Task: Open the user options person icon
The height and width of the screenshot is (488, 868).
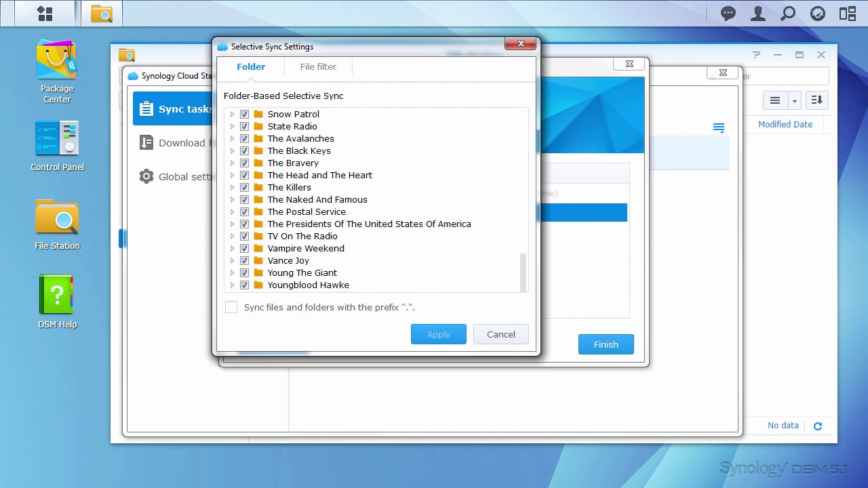Action: (758, 14)
